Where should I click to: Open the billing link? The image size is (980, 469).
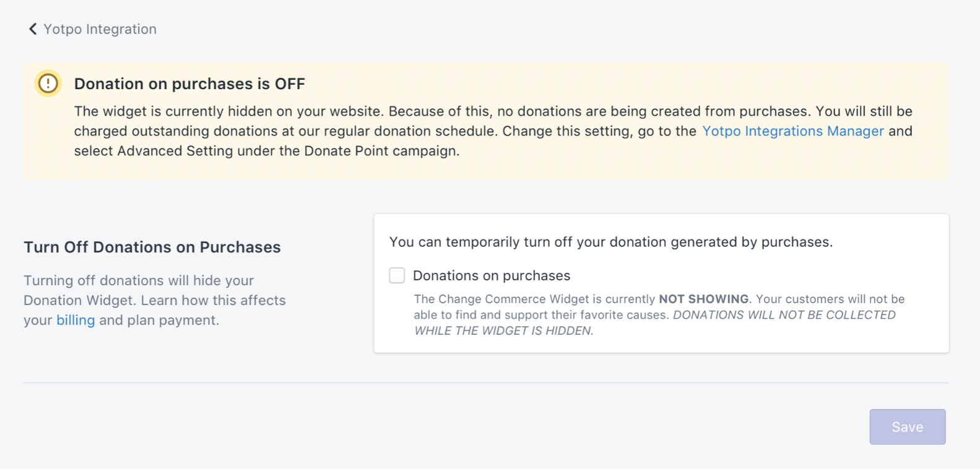(x=76, y=320)
